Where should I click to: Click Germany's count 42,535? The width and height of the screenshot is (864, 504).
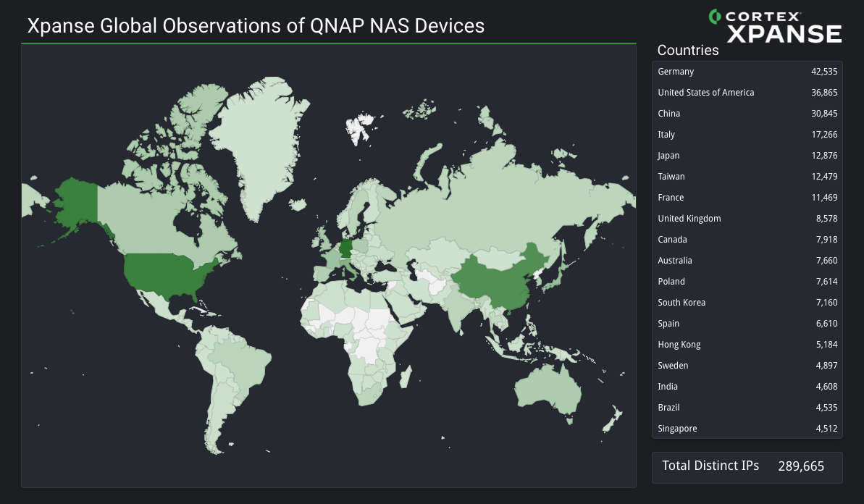[x=823, y=72]
